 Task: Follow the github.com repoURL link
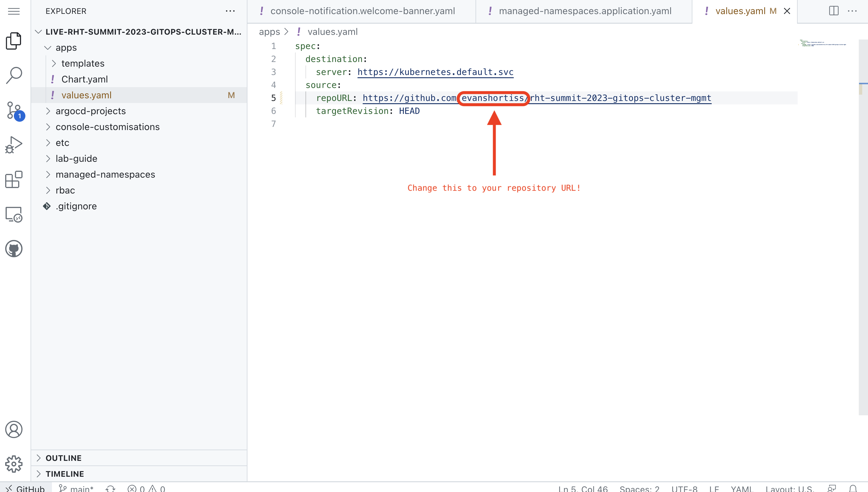click(x=537, y=98)
